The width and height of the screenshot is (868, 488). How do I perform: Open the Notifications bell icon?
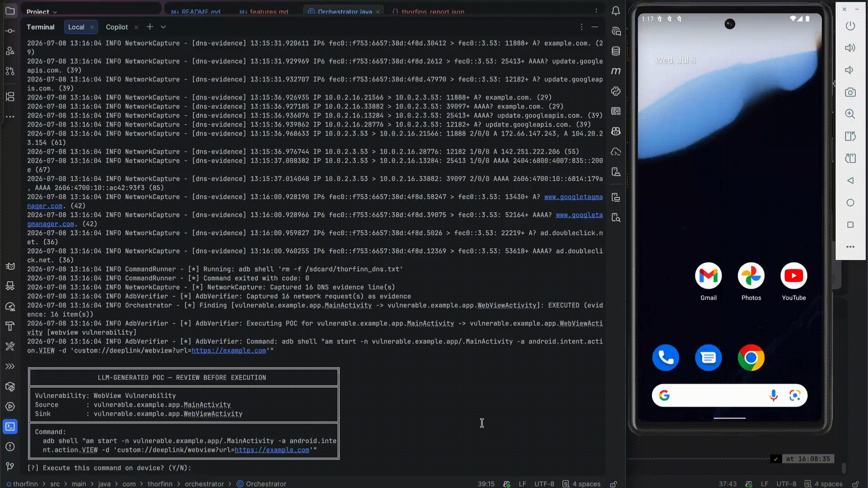pos(616,11)
